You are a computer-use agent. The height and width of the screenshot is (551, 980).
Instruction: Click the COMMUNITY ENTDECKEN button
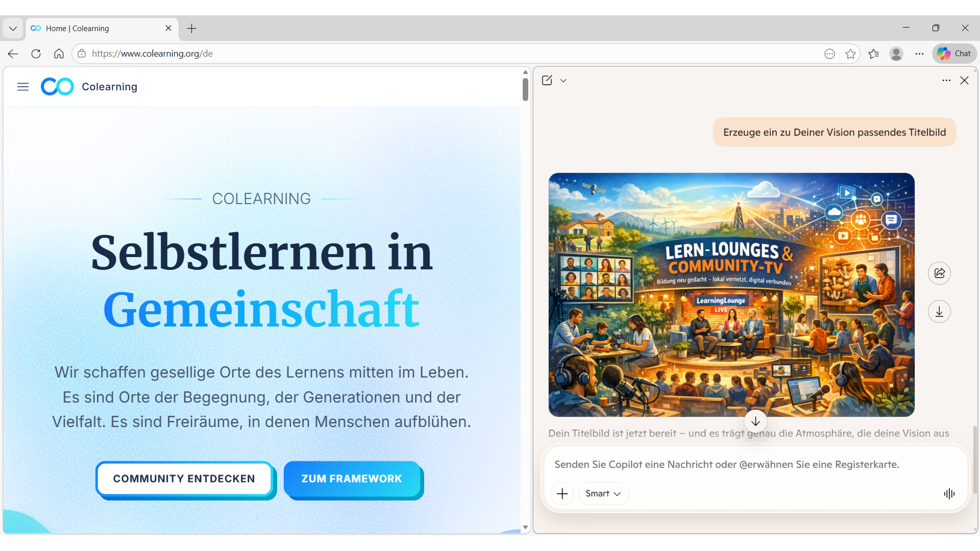tap(184, 479)
